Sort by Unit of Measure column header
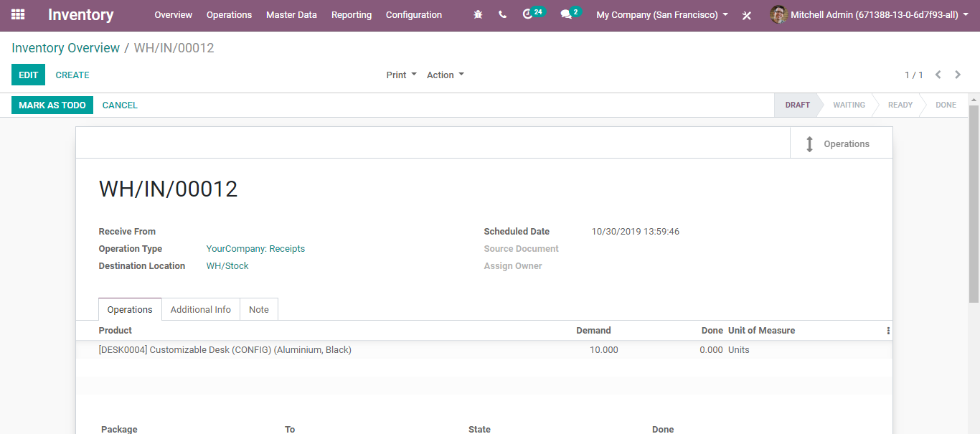Image resolution: width=980 pixels, height=434 pixels. [x=761, y=331]
